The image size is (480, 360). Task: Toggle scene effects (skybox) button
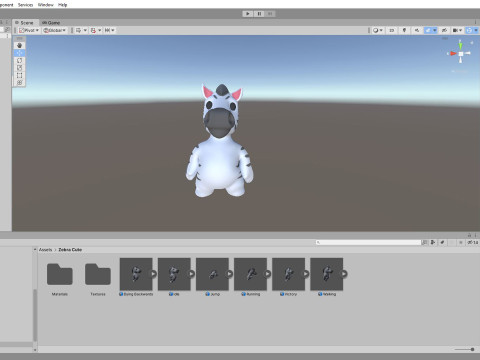[428, 30]
